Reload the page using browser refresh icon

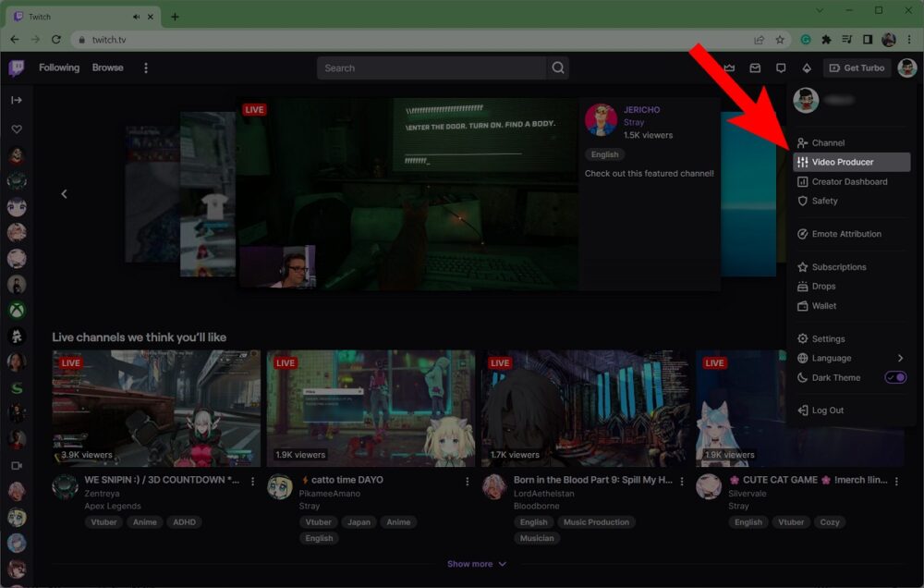(x=57, y=39)
